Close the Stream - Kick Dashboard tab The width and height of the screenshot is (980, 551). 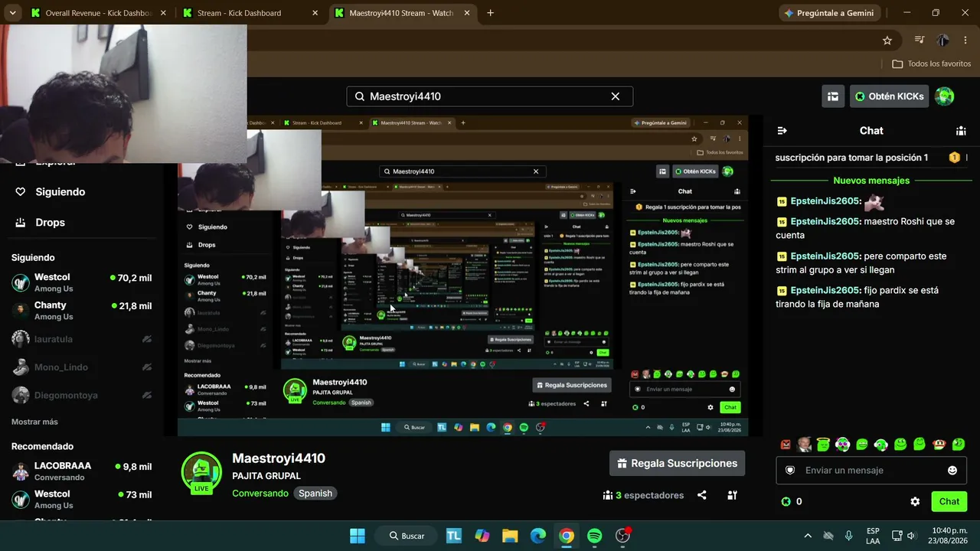(315, 13)
